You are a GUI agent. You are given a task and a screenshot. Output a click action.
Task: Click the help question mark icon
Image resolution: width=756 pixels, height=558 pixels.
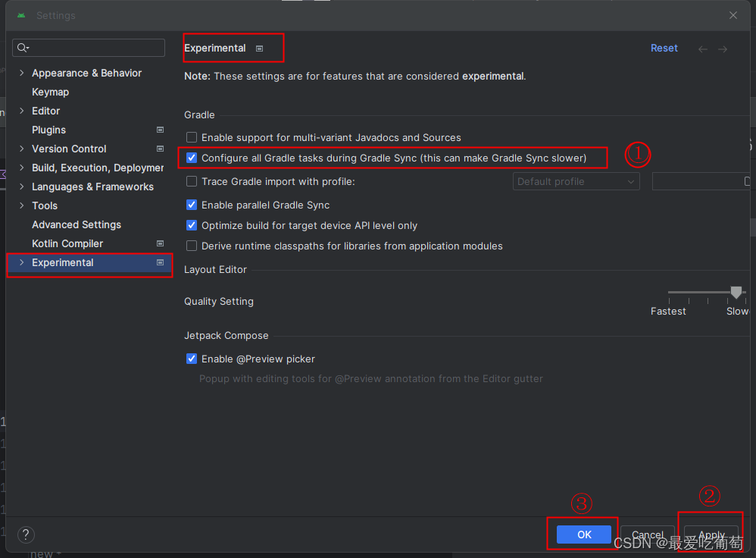pyautogui.click(x=25, y=534)
